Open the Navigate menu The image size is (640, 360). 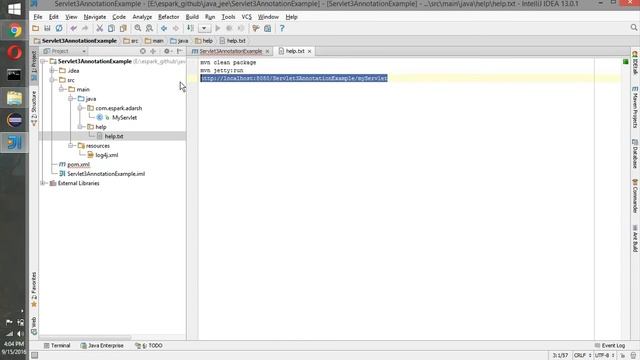(x=95, y=17)
